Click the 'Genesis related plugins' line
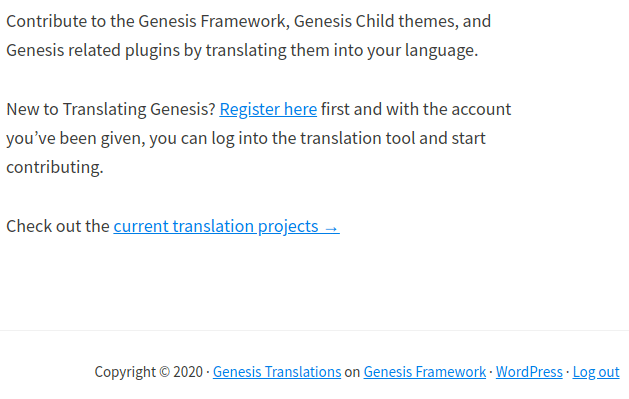This screenshot has width=629, height=399. [242, 50]
